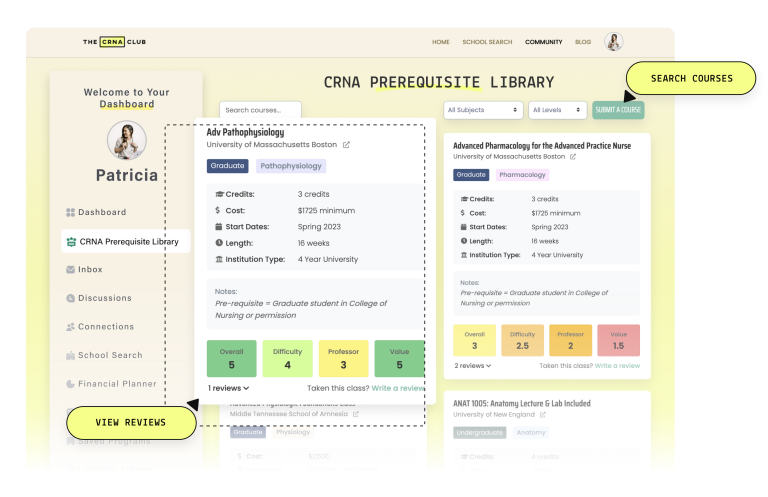Click the Undergraduate tag on the ANAT 1005 card
This screenshot has height=497, width=768.
[x=480, y=433]
